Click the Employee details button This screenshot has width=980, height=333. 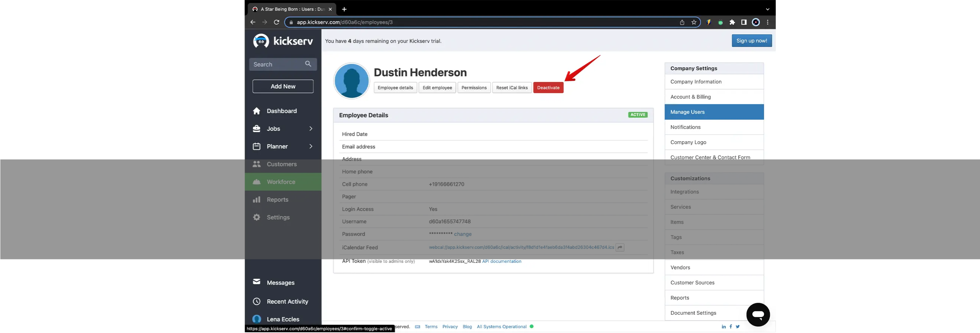(x=395, y=88)
